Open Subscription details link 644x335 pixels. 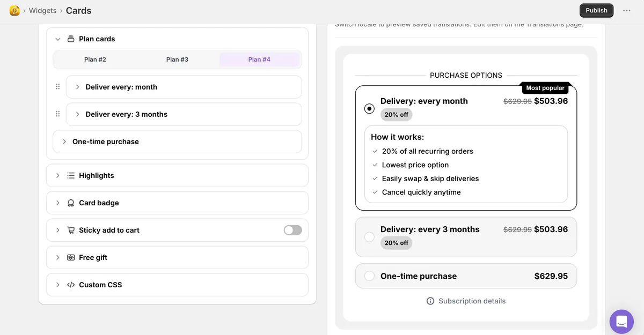point(472,301)
